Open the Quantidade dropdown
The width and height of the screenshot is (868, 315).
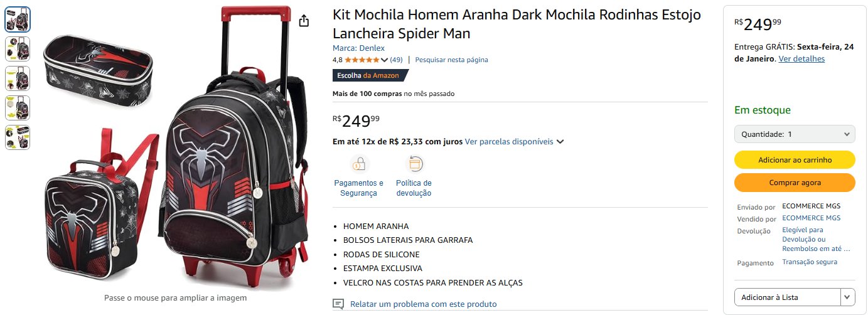[x=795, y=134]
